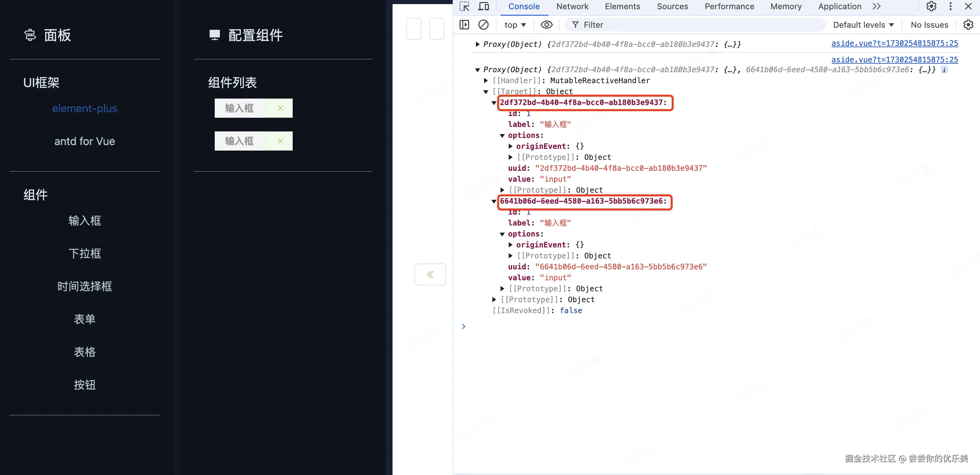Click the double-chevron collapse button
Screen dimensions: 980x475
430,274
